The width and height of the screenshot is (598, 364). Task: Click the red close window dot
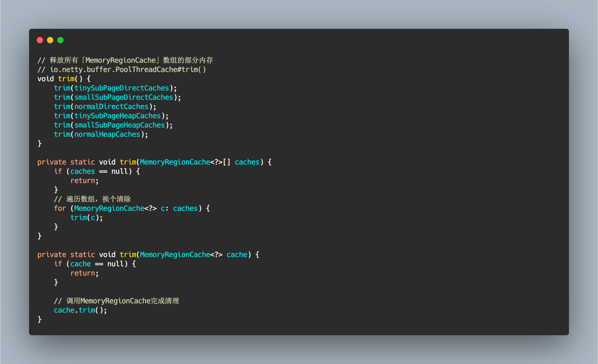[x=40, y=40]
